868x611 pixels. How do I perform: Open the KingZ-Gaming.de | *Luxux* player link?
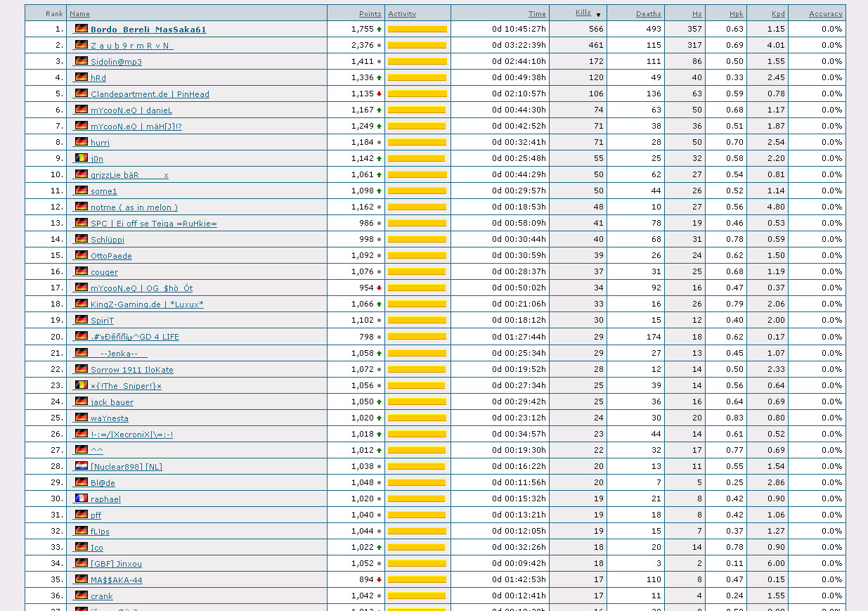[x=147, y=304]
